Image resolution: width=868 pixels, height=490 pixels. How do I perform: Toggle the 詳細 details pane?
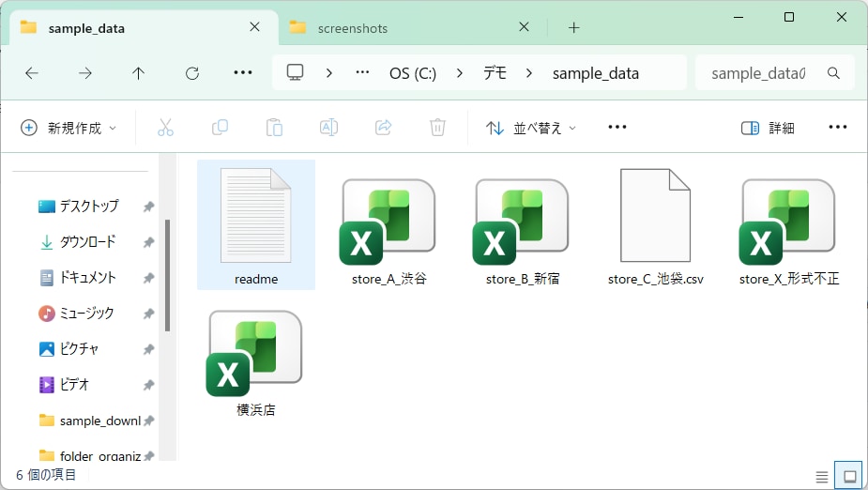[x=768, y=128]
